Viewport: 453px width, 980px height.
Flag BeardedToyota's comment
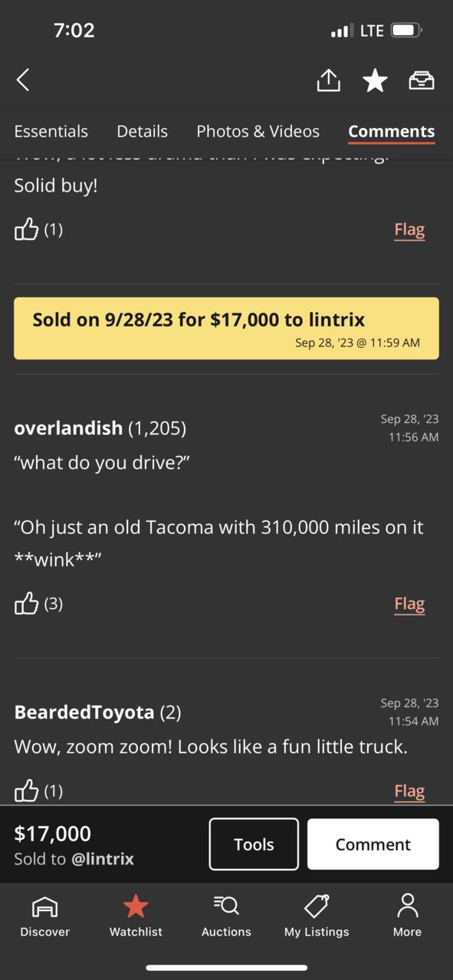coord(409,790)
